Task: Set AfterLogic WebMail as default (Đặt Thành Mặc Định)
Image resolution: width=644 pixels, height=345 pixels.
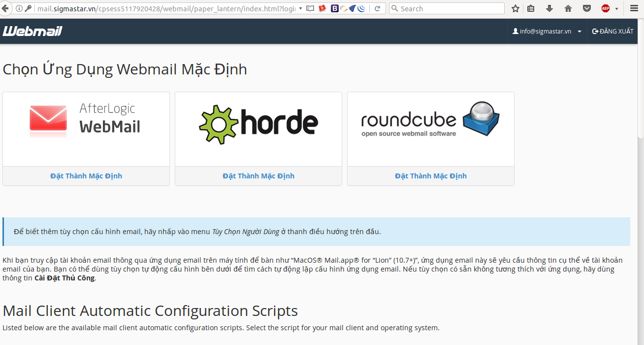Action: [x=86, y=176]
